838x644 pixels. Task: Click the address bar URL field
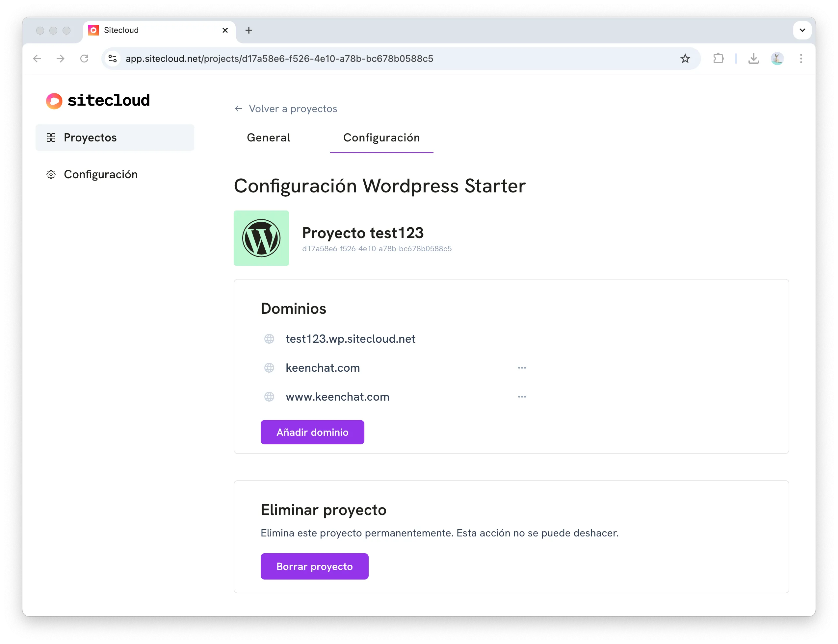point(383,59)
